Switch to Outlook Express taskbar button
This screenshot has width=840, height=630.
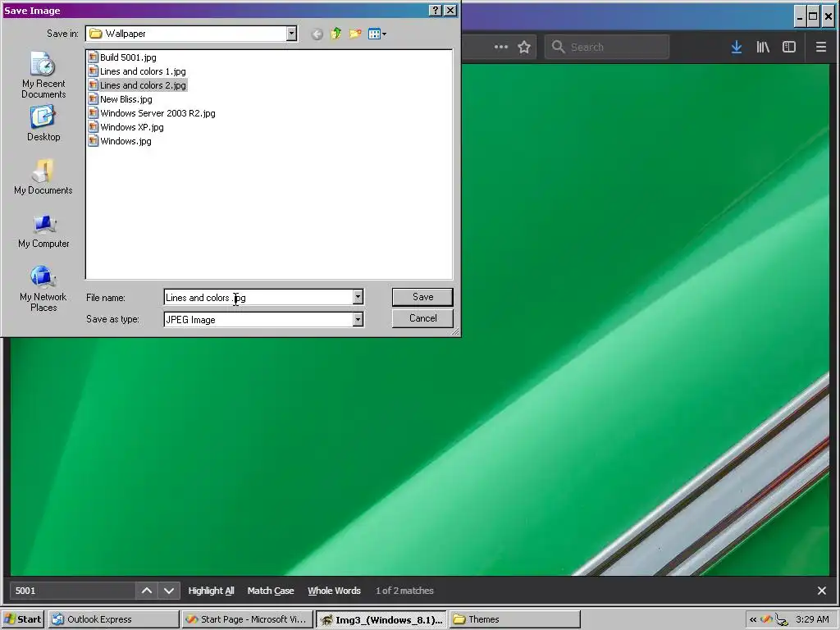click(x=113, y=619)
